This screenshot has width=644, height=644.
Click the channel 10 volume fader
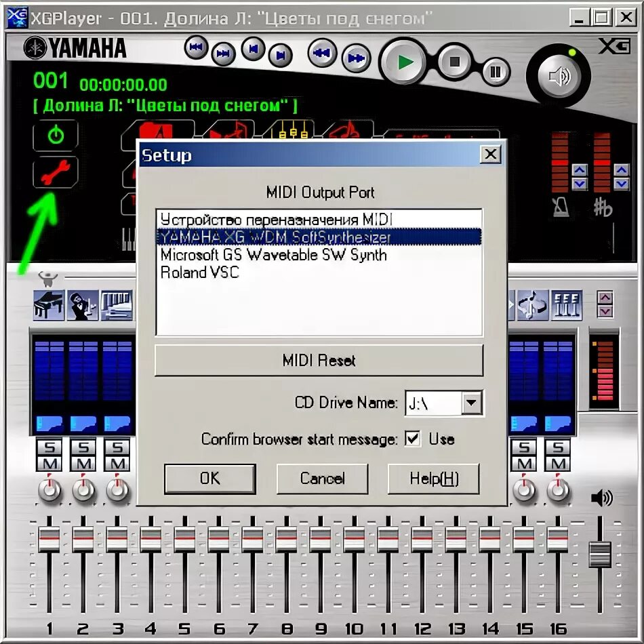pos(354,539)
